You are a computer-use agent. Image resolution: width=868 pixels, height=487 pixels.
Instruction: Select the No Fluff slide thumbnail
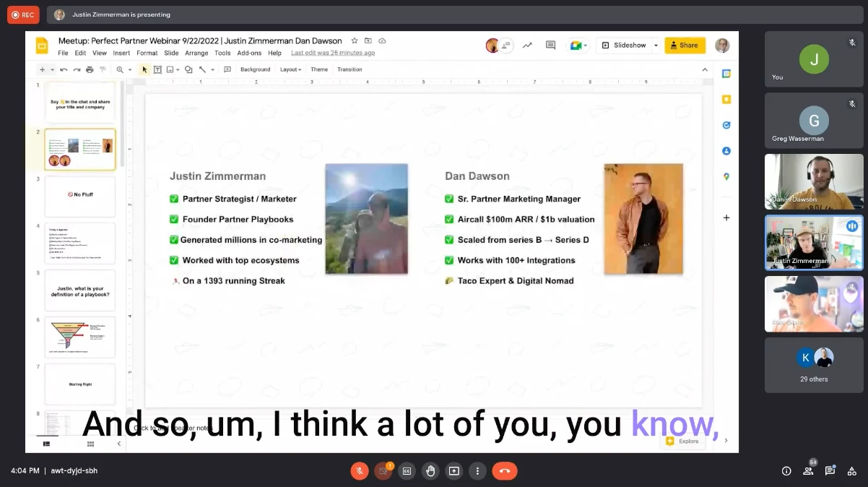(80, 196)
